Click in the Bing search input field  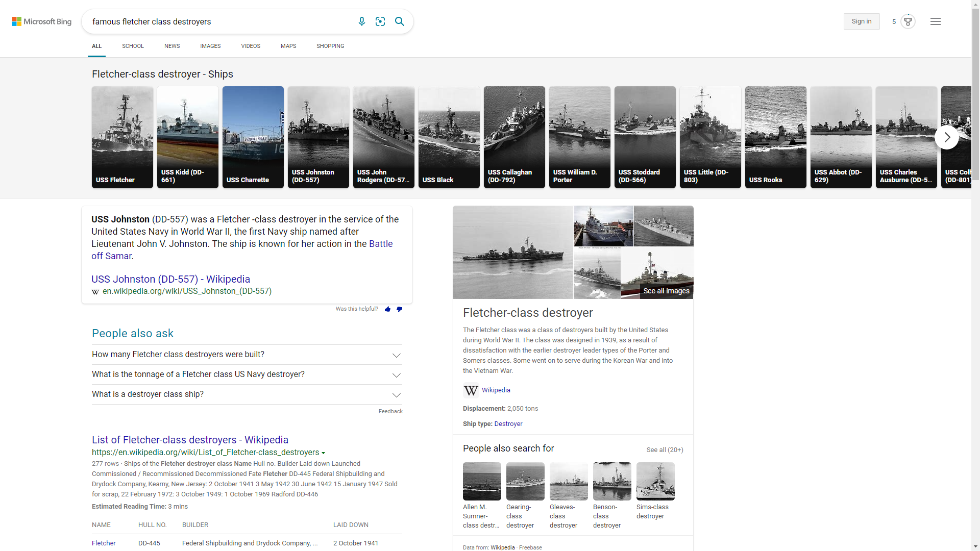point(219,21)
